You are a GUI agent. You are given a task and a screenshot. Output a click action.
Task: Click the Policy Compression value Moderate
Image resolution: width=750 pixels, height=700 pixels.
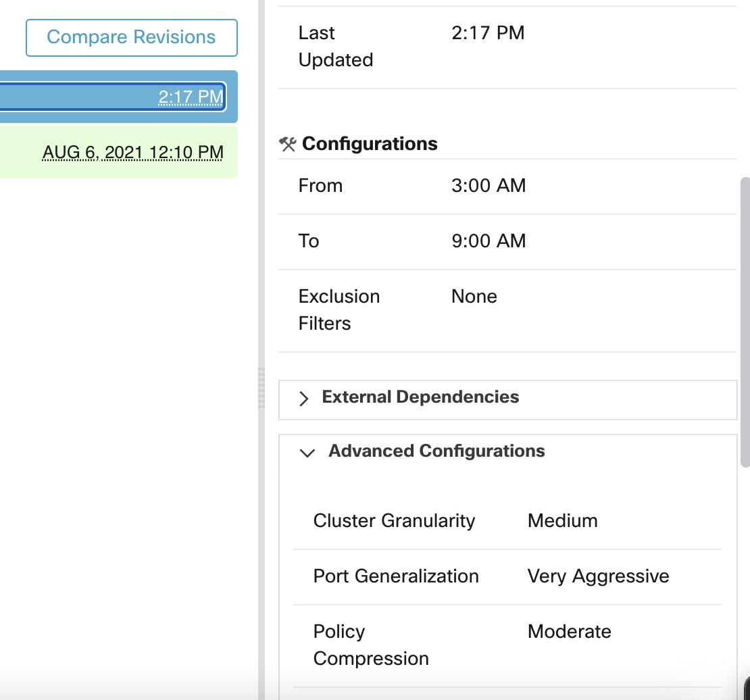[x=569, y=632]
